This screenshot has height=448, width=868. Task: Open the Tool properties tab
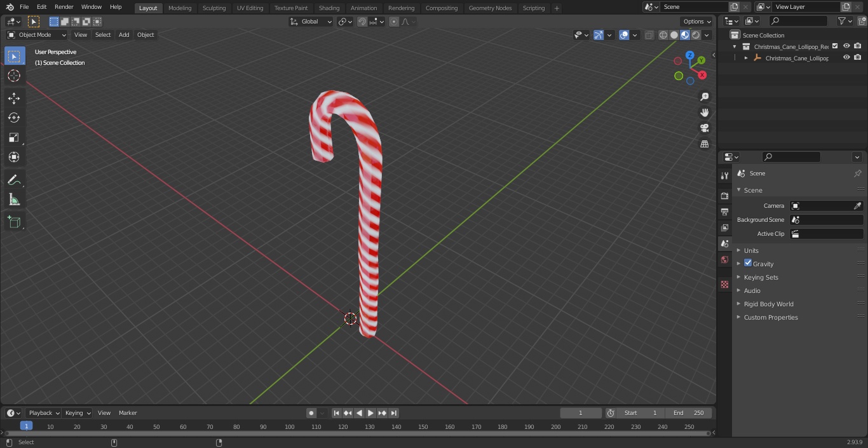point(724,176)
